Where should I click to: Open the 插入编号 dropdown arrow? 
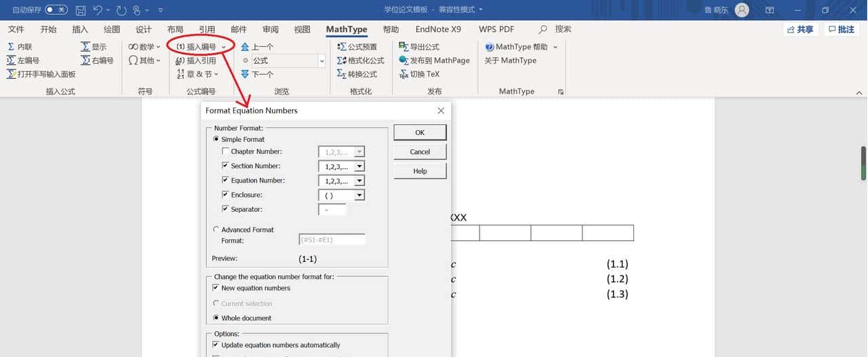coord(224,47)
